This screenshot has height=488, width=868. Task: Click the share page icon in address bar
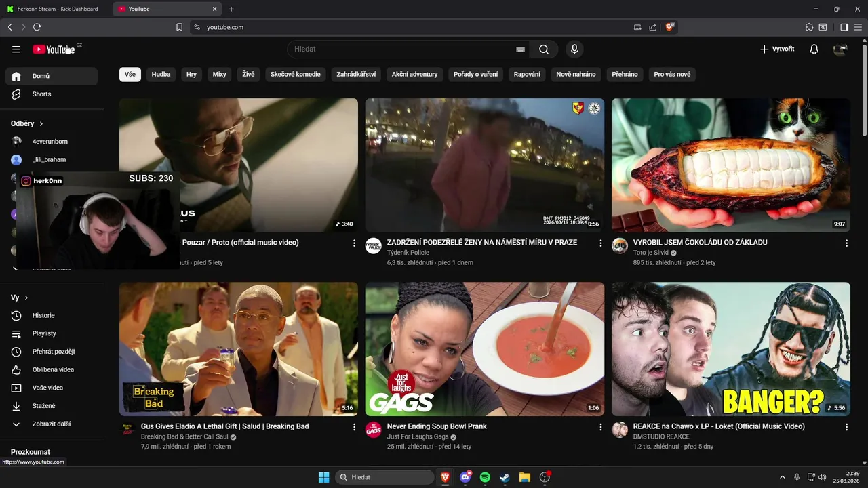pyautogui.click(x=652, y=27)
